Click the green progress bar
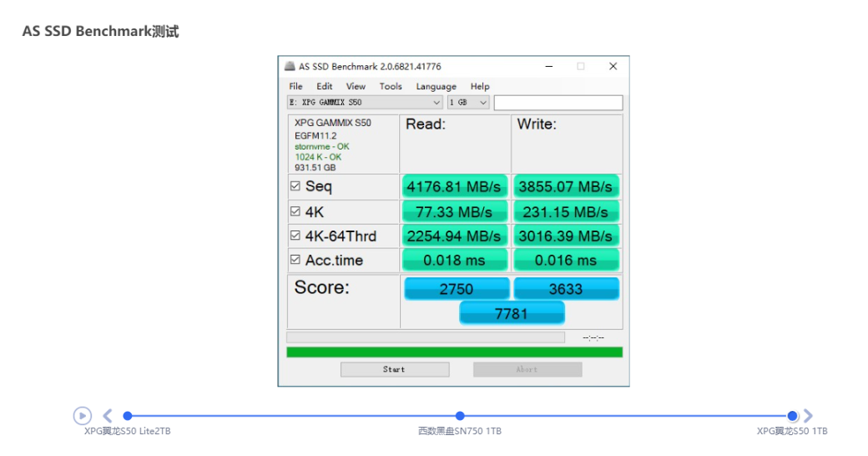The image size is (868, 456). (455, 352)
